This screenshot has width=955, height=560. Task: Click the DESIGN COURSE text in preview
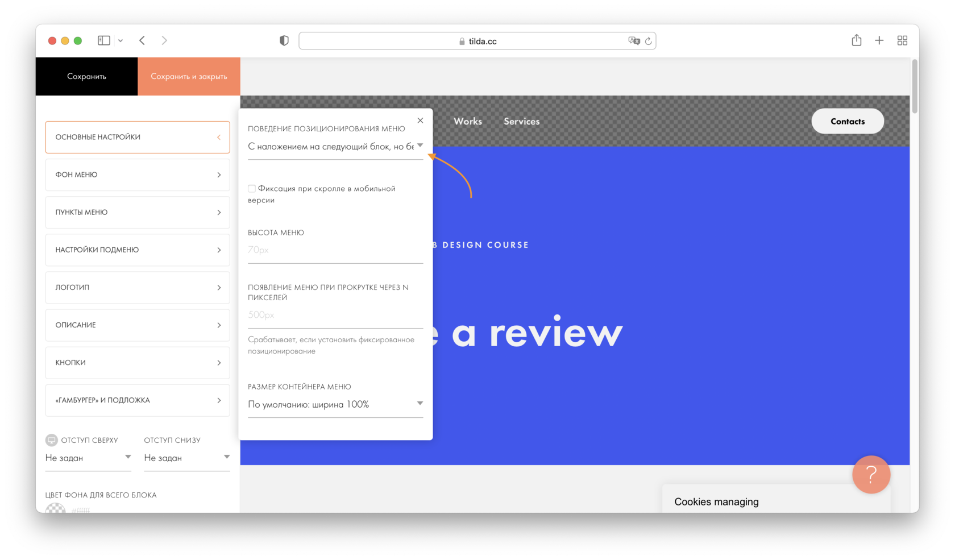coord(485,245)
